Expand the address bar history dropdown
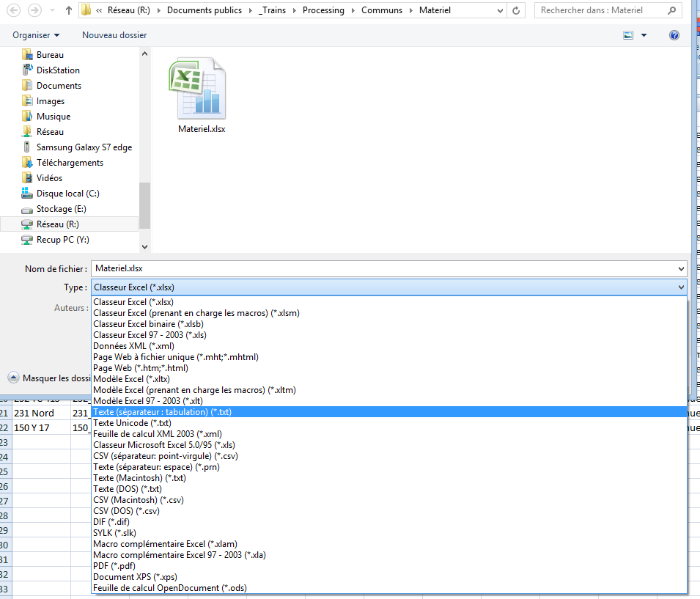700x599 pixels. 500,10
